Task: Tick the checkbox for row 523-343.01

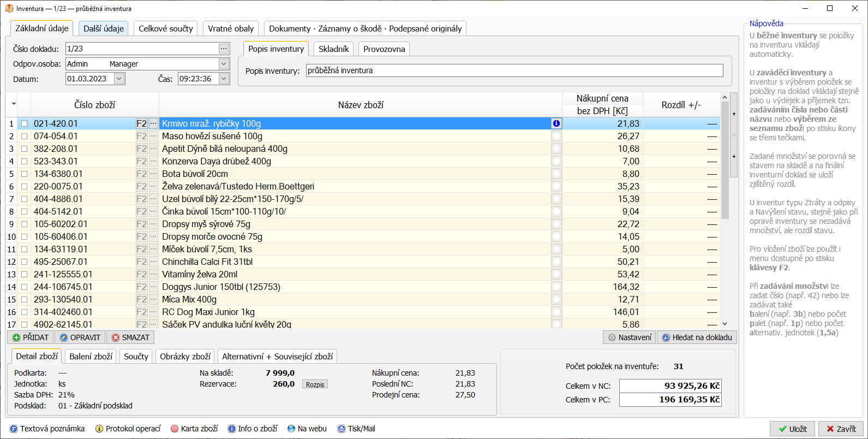Action: pos(24,162)
